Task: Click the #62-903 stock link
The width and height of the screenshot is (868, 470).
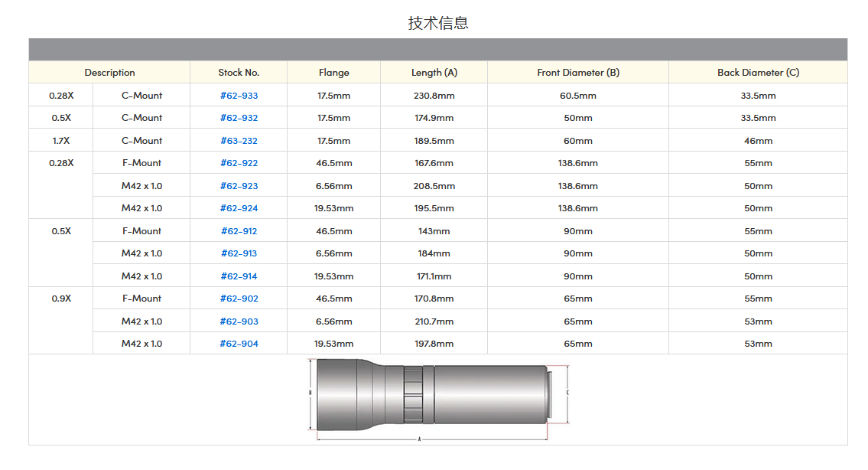Action: coord(239,321)
